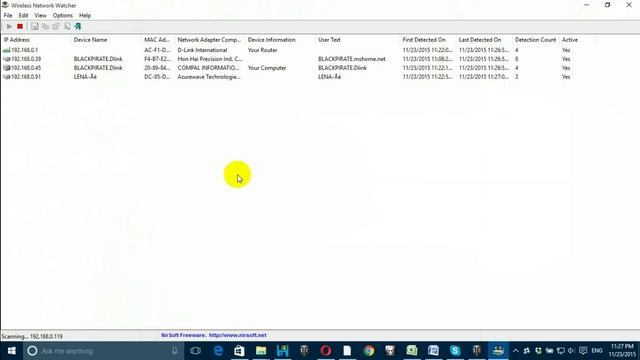This screenshot has width=640, height=360.
Task: Click the BLACKPIRATE.mshome.net user text cell
Action: [352, 59]
